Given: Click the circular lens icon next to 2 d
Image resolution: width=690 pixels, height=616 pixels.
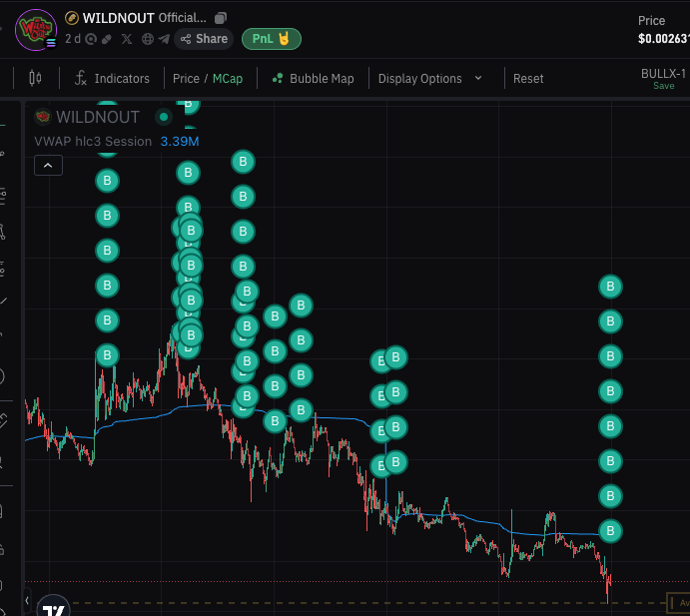Looking at the screenshot, I should (x=91, y=39).
